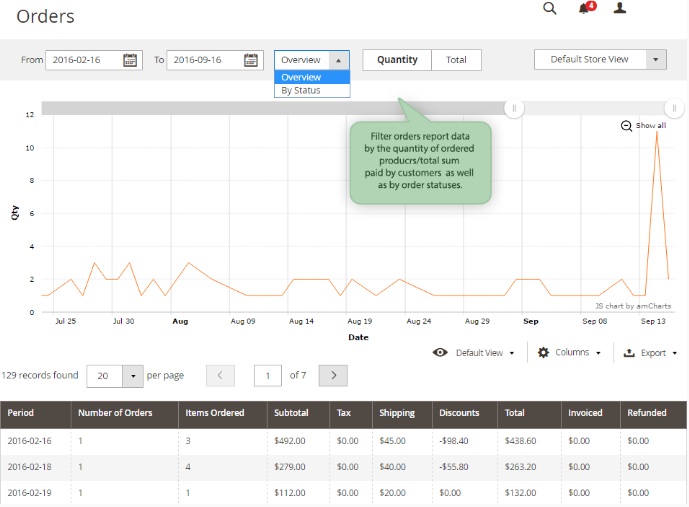This screenshot has height=507, width=689.
Task: Collapse the Overview report type dropdown
Action: (x=338, y=60)
